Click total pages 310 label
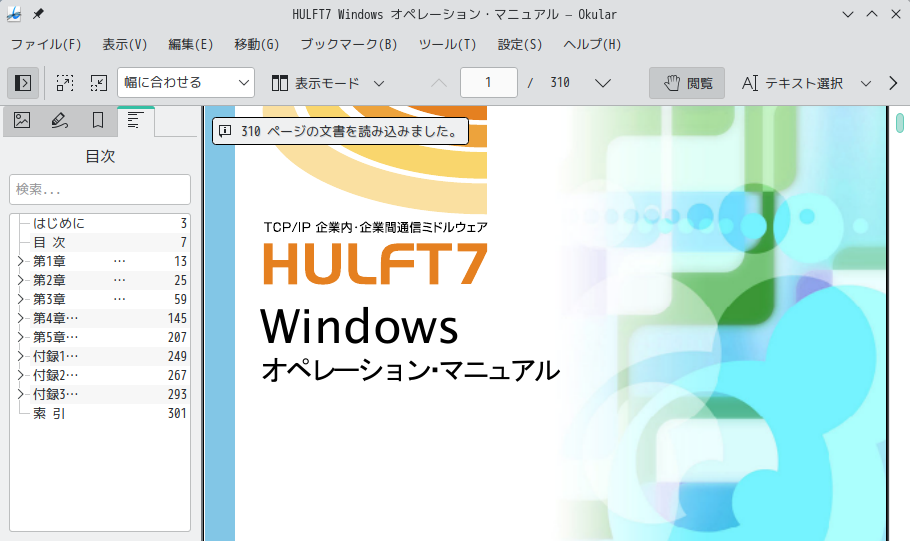 point(560,82)
